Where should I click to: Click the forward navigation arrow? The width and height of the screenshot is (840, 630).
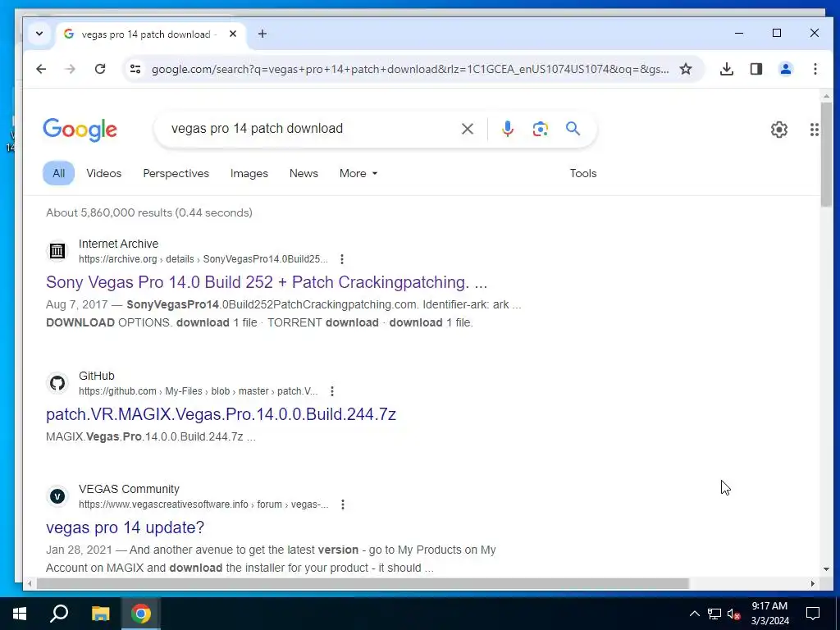[71, 69]
